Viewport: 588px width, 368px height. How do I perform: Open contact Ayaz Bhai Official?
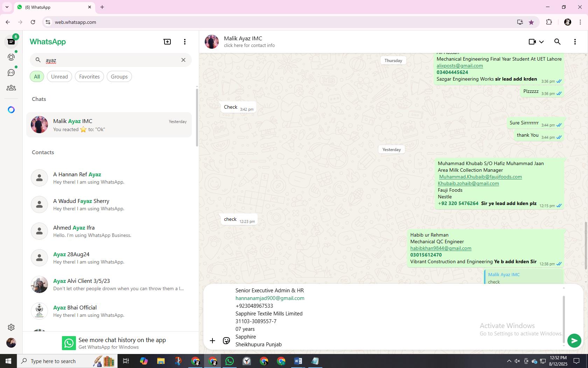point(109,311)
